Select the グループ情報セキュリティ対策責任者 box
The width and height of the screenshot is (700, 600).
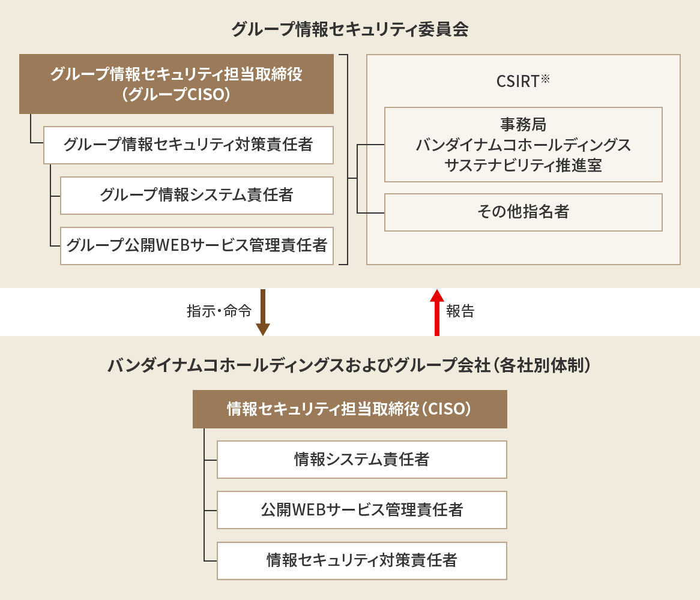coord(189,145)
